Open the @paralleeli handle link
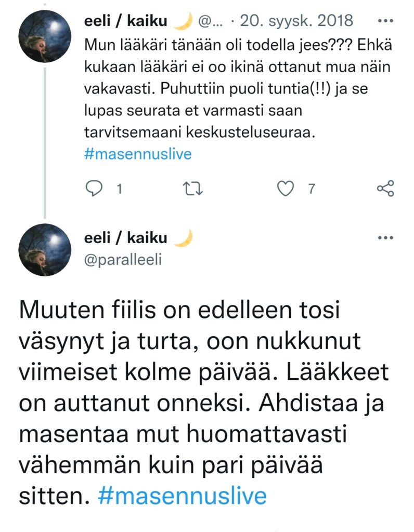The height and width of the screenshot is (532, 414). tap(123, 259)
